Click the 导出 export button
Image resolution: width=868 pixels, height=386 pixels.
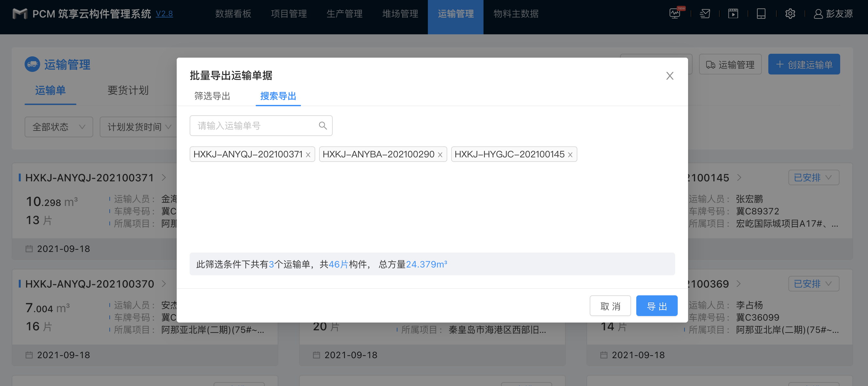[x=657, y=306]
